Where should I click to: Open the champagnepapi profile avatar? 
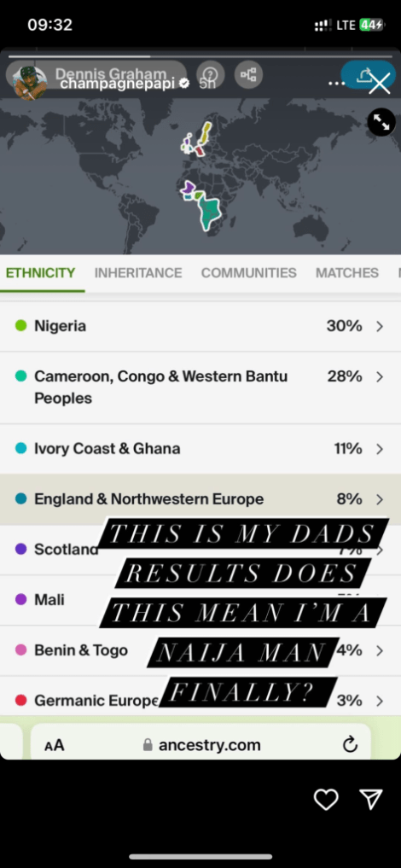click(29, 83)
